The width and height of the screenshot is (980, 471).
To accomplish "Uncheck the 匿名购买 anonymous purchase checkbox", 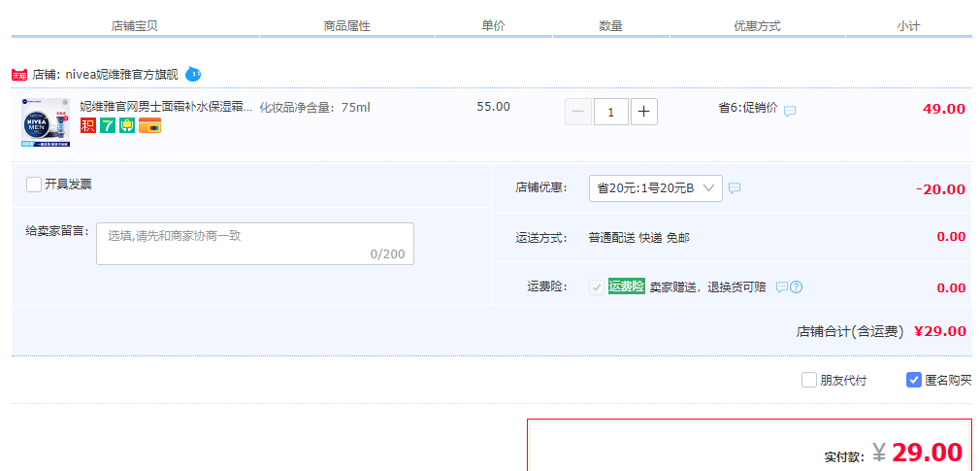I will [x=914, y=380].
